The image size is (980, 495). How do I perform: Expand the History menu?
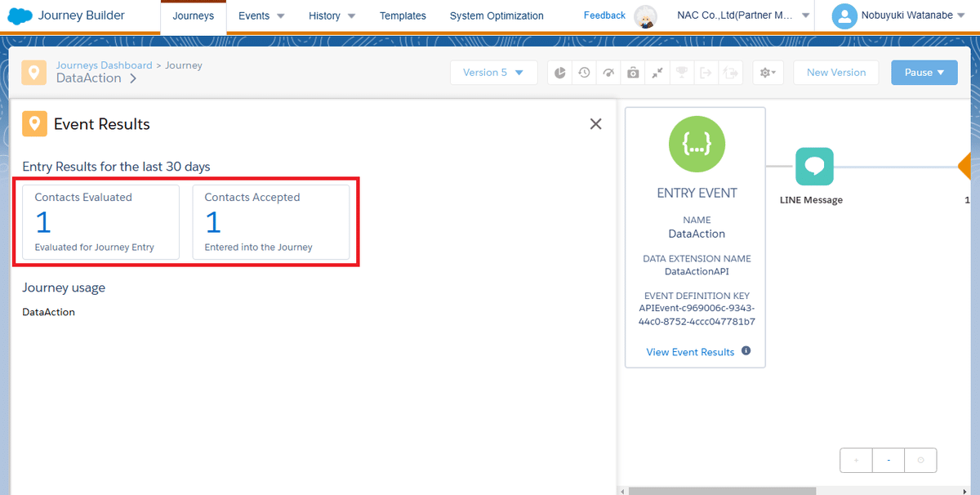[x=332, y=16]
